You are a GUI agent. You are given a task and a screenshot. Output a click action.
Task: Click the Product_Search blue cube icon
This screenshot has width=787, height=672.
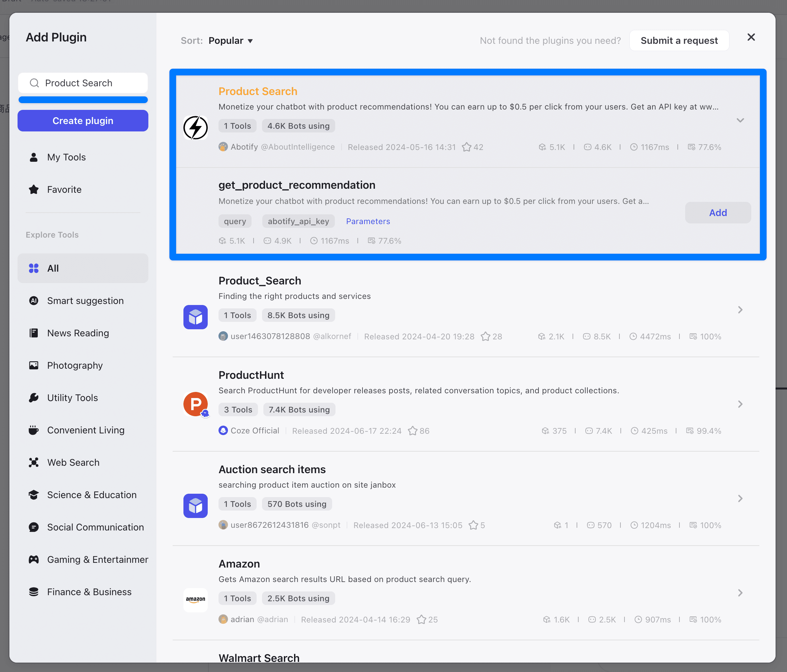[x=195, y=317]
